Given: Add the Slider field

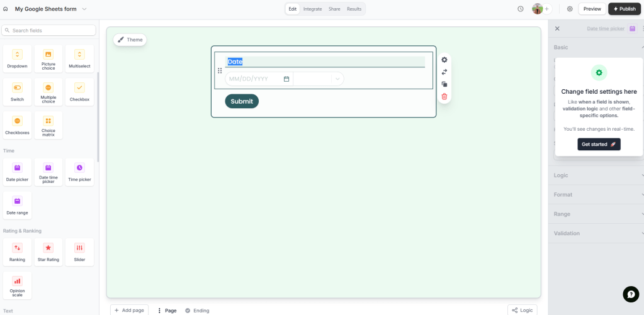Looking at the screenshot, I should point(79,251).
